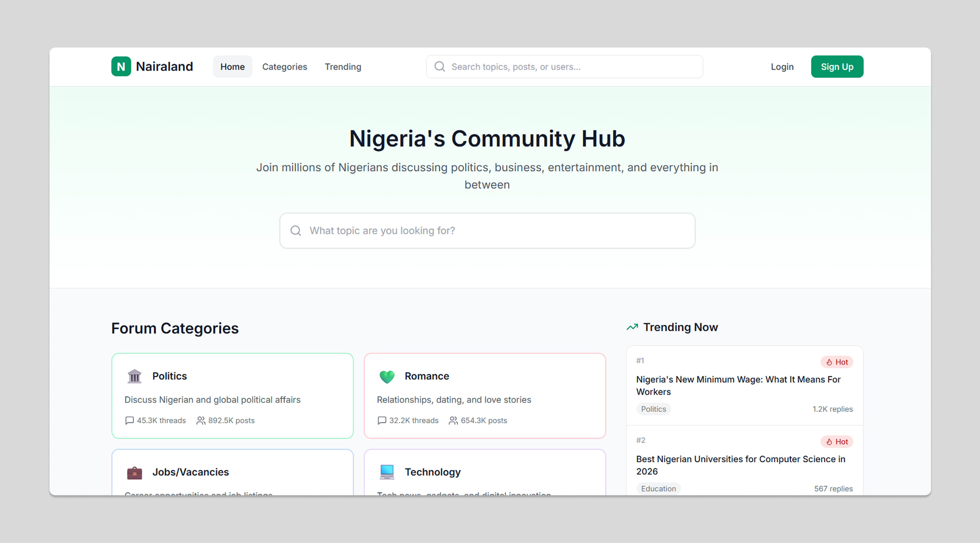980x543 pixels.
Task: Select the bank icon on the Politics card
Action: 134,376
